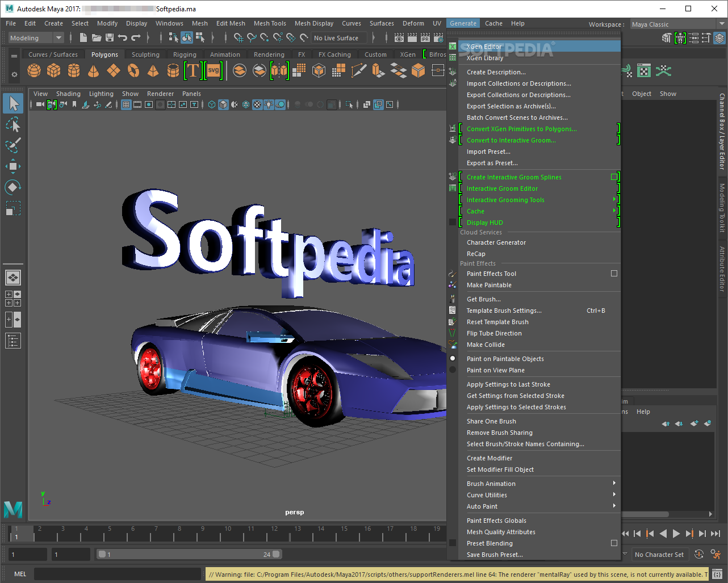
Task: Toggle Auto keyframe icon
Action: pos(699,555)
